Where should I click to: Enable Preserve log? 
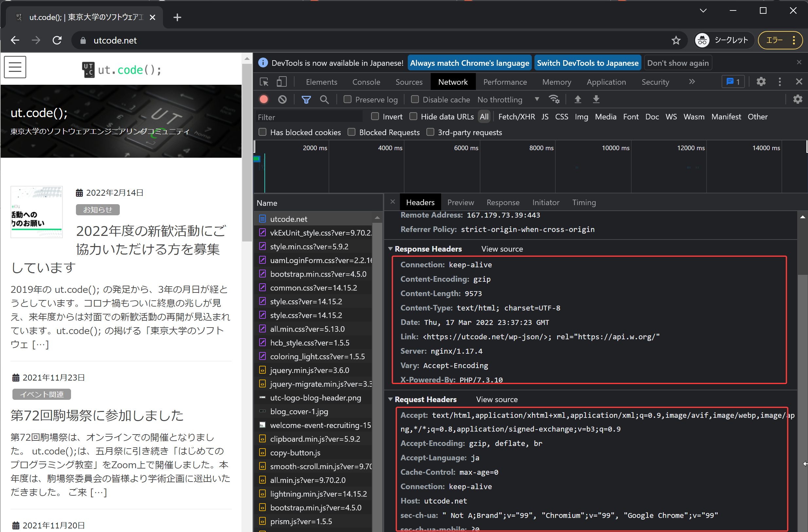[x=347, y=99]
